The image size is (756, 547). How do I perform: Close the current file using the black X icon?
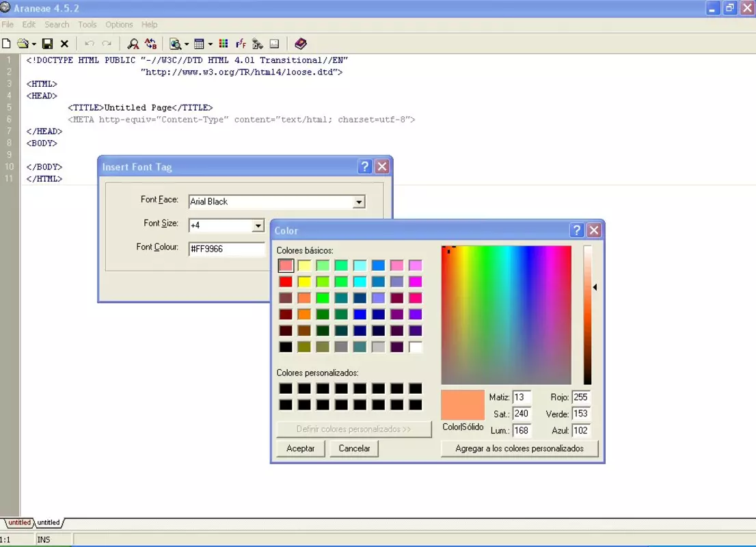coord(64,44)
